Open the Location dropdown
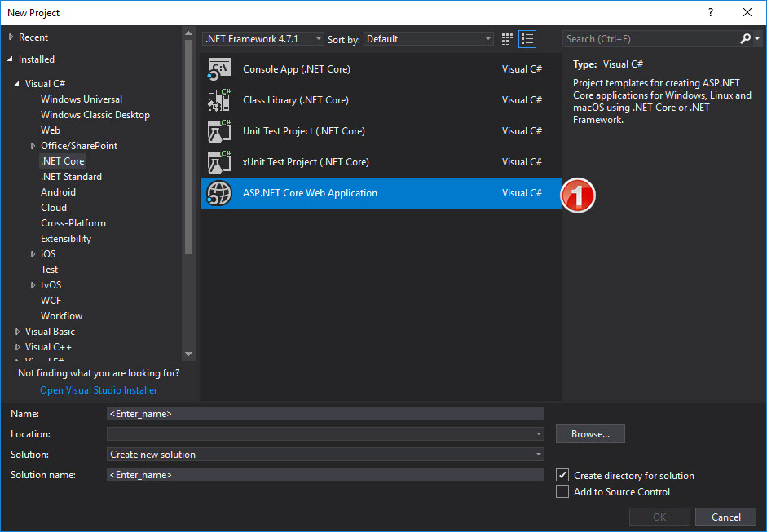The image size is (767, 532). pyautogui.click(x=538, y=434)
